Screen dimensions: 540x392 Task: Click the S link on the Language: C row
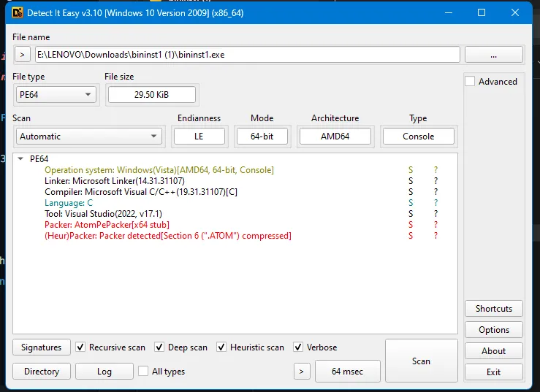(x=411, y=203)
